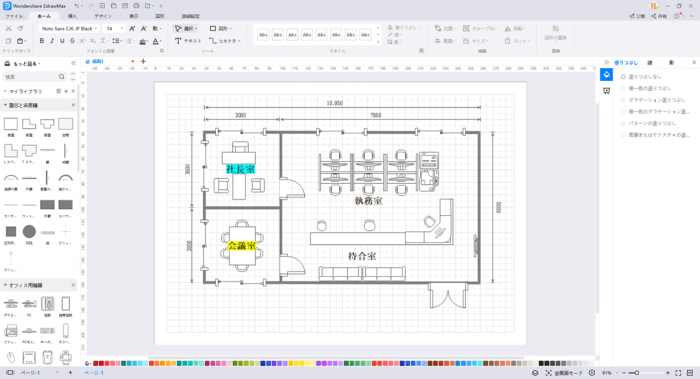Click the font color A icon

[x=155, y=41]
